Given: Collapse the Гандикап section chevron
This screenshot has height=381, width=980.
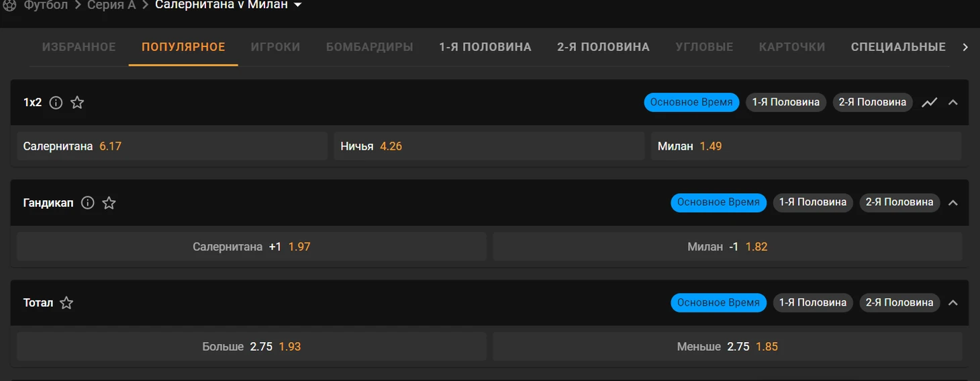Looking at the screenshot, I should click(952, 203).
